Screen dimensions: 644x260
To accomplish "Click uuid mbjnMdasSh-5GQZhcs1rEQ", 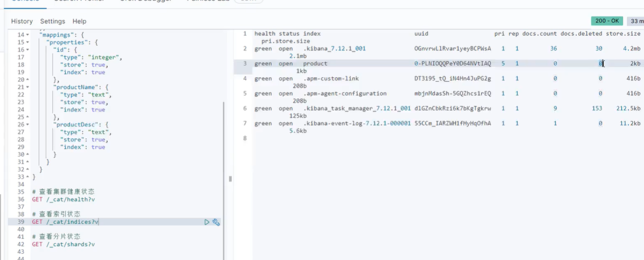I will (452, 93).
